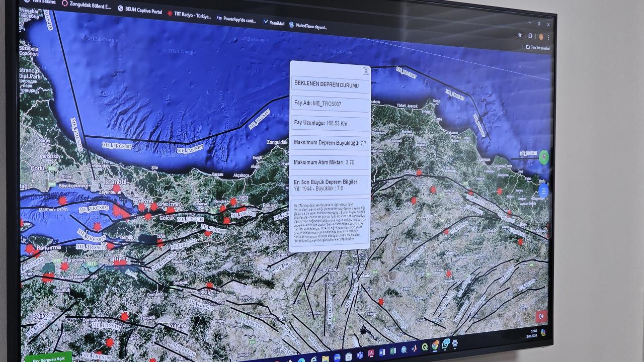644x362 pixels.
Task: Click the red exit button on map
Action: [x=541, y=317]
